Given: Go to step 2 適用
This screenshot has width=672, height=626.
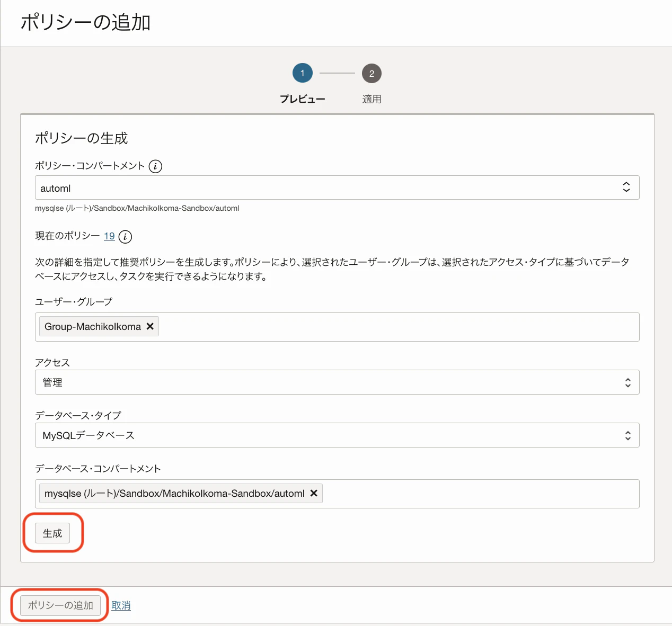Looking at the screenshot, I should pos(372,74).
